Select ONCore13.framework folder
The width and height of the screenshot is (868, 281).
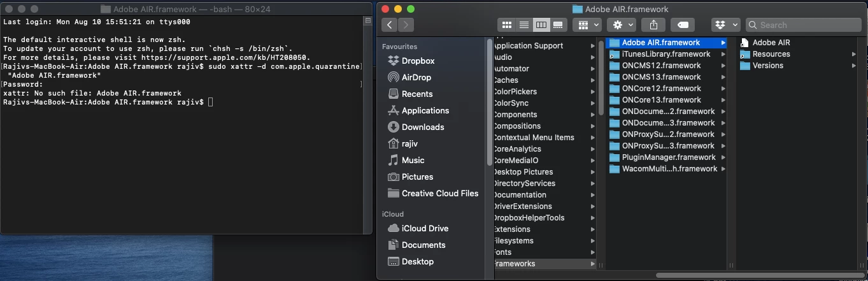pyautogui.click(x=667, y=100)
